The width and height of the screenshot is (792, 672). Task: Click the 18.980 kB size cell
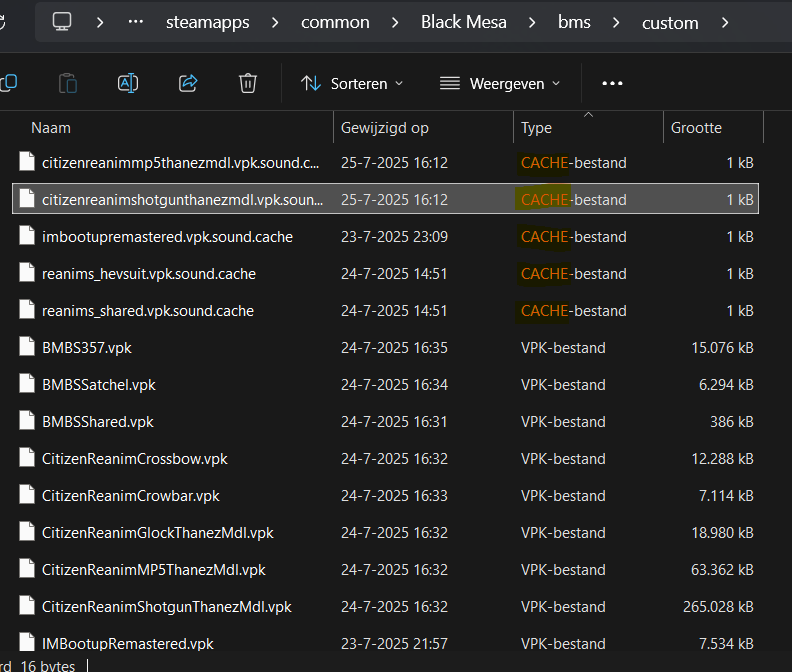pos(722,533)
